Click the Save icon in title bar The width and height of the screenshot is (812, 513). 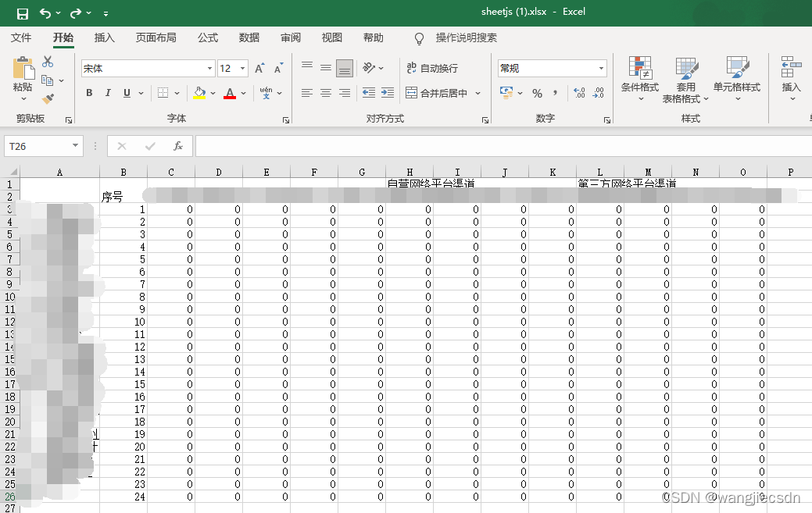(x=22, y=14)
